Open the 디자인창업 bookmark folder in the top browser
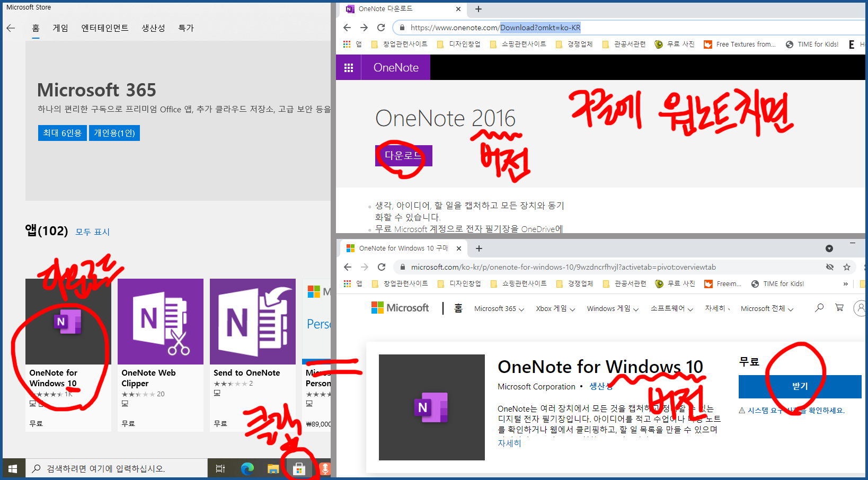This screenshot has width=868, height=480. (459, 45)
